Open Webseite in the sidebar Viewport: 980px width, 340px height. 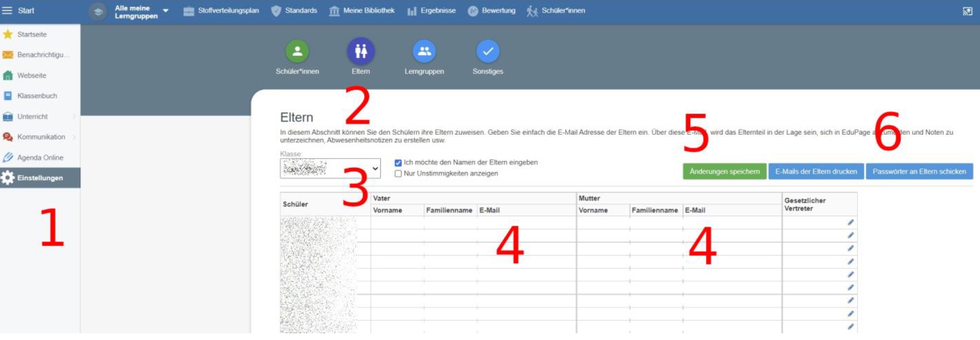40,75
